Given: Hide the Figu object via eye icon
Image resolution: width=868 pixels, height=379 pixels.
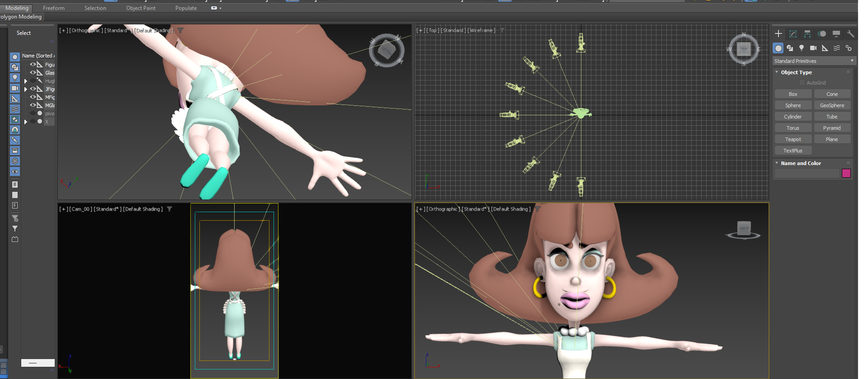Looking at the screenshot, I should 33,64.
